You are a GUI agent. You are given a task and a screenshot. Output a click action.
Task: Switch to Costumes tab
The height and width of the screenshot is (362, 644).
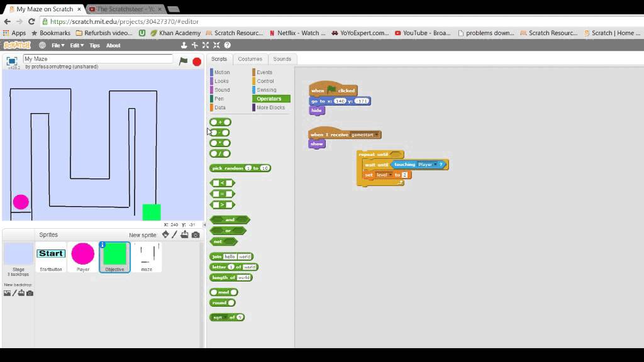[x=250, y=59]
